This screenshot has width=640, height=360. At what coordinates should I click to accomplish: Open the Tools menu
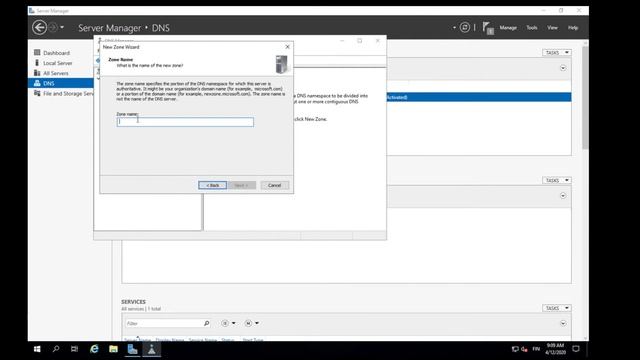coord(531,28)
